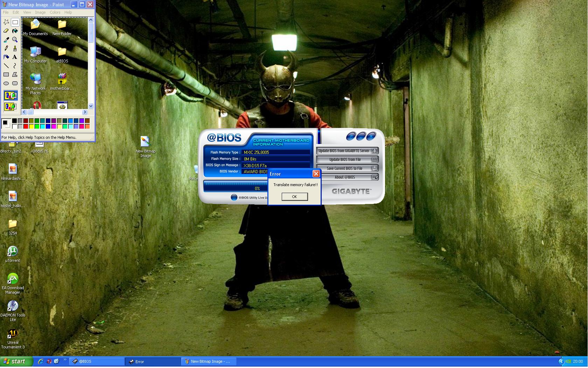Select the Free-Form Select tool in Paint
588x368 pixels.
click(6, 22)
